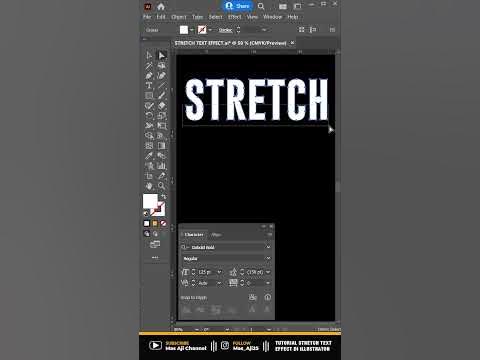The image size is (480, 360).
Task: Select the outlined arrow tool in the toolbar
Action: (149, 55)
